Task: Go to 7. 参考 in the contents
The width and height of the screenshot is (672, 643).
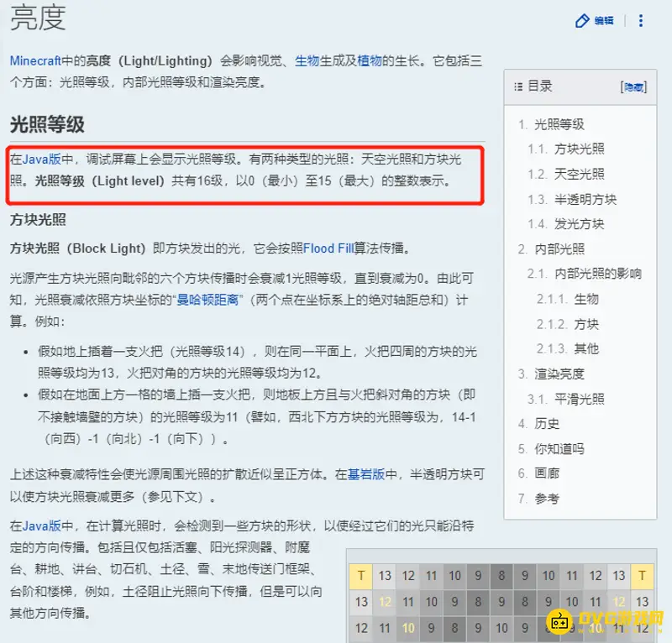Action: 547,499
